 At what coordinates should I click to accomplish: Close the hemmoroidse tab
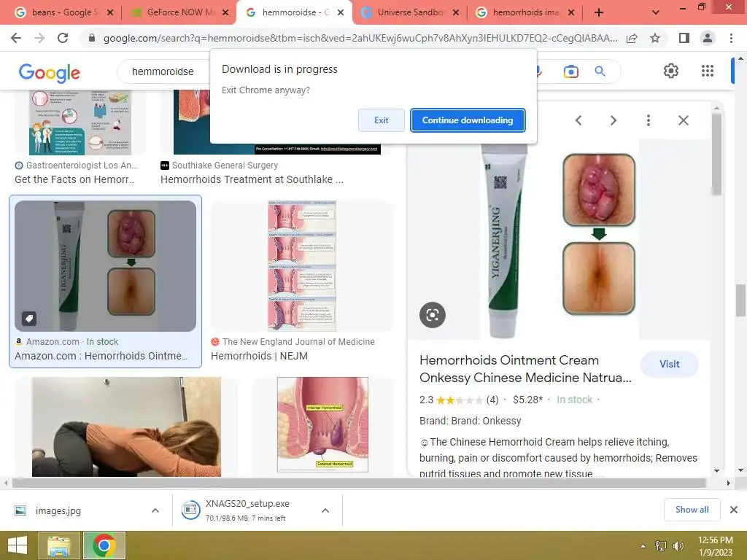pyautogui.click(x=341, y=12)
